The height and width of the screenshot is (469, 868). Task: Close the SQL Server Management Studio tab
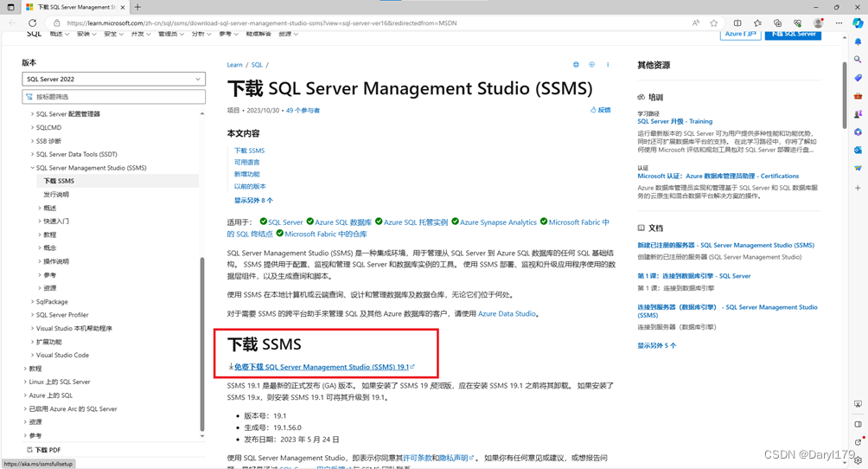click(x=123, y=7)
